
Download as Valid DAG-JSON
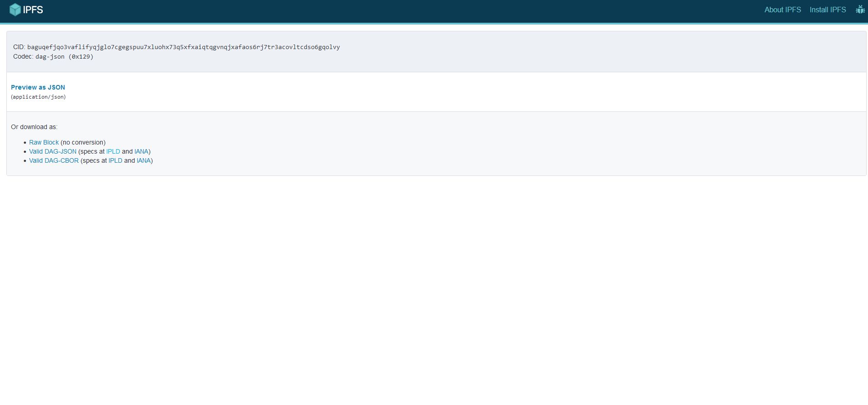(x=53, y=151)
